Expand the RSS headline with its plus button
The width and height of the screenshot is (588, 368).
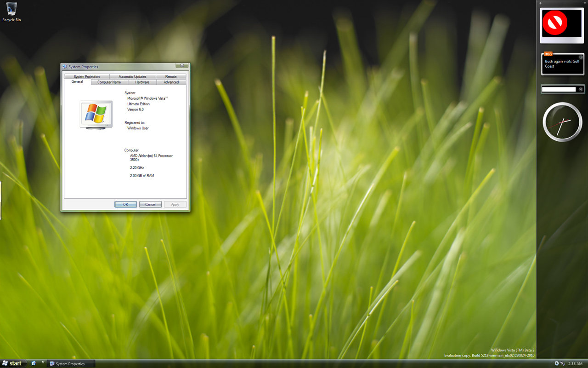coord(581,57)
